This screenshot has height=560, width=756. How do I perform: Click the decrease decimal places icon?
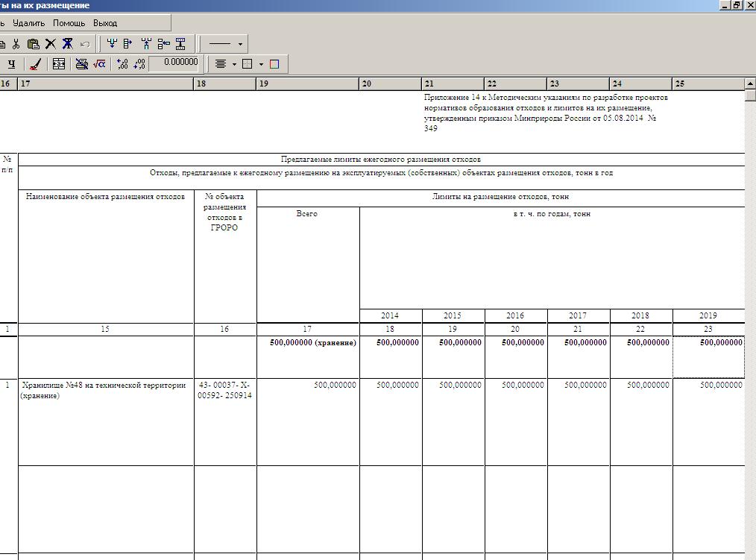click(x=139, y=64)
